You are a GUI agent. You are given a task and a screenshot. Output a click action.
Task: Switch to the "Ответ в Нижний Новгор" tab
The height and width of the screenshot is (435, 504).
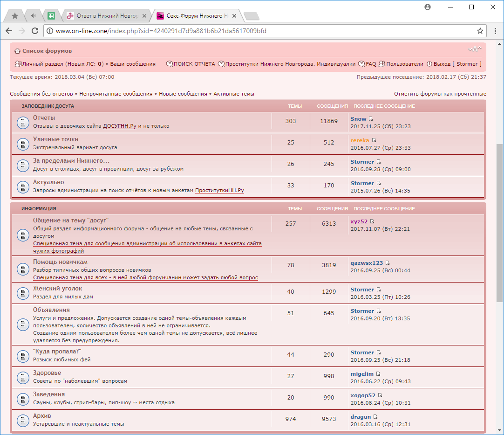[107, 16]
